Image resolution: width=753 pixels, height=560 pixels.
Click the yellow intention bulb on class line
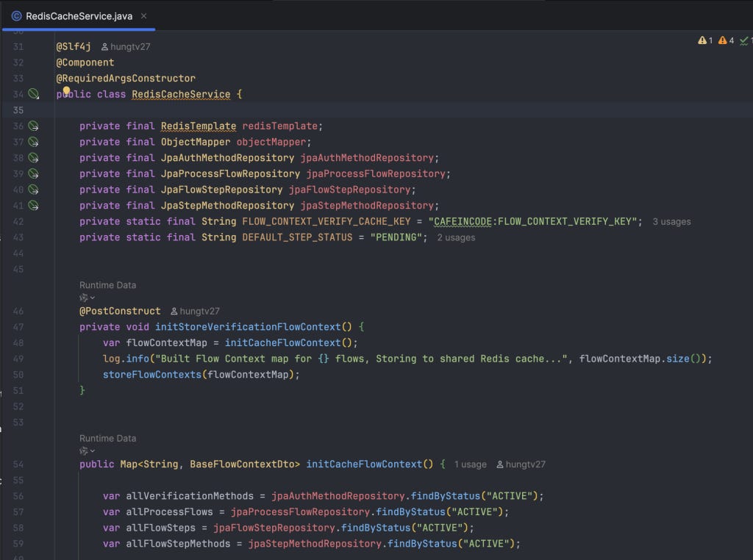(66, 90)
